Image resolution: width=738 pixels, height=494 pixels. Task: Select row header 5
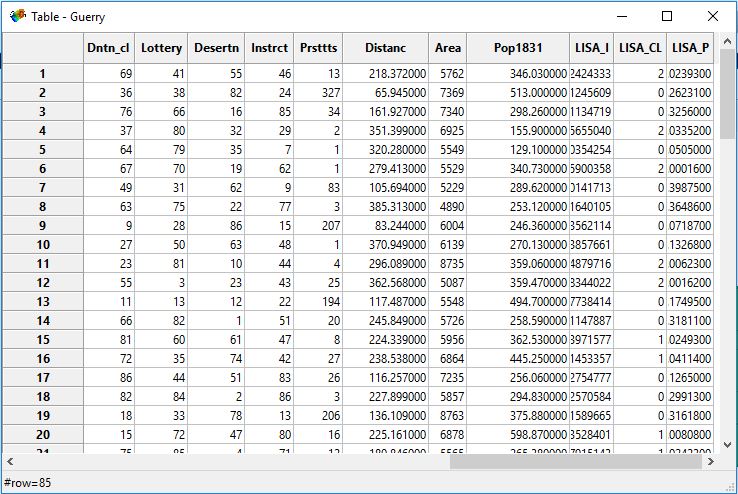point(43,150)
